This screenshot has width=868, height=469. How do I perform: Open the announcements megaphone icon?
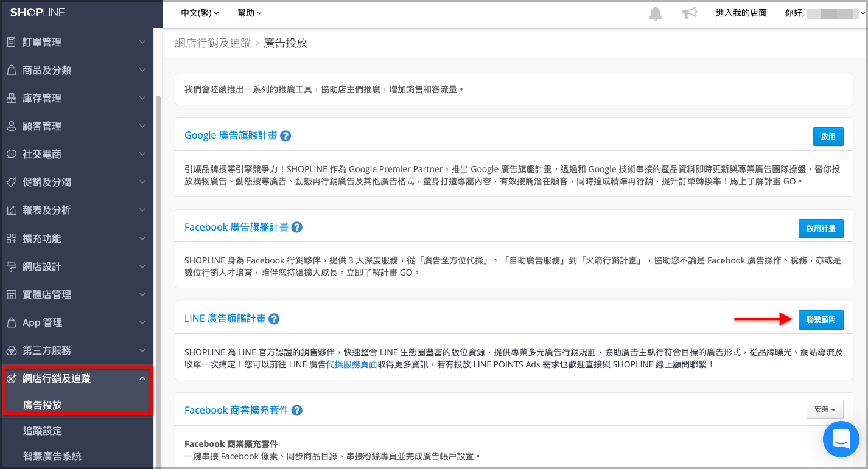point(689,13)
